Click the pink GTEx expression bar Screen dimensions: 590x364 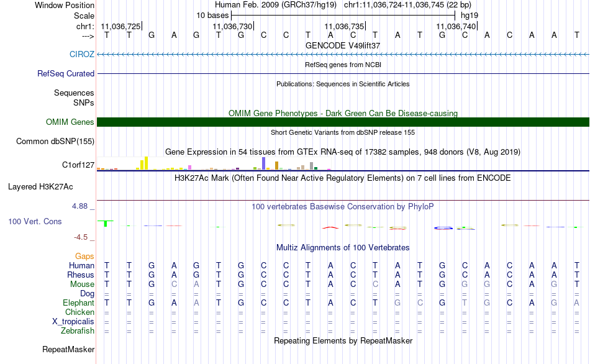pyautogui.click(x=190, y=168)
